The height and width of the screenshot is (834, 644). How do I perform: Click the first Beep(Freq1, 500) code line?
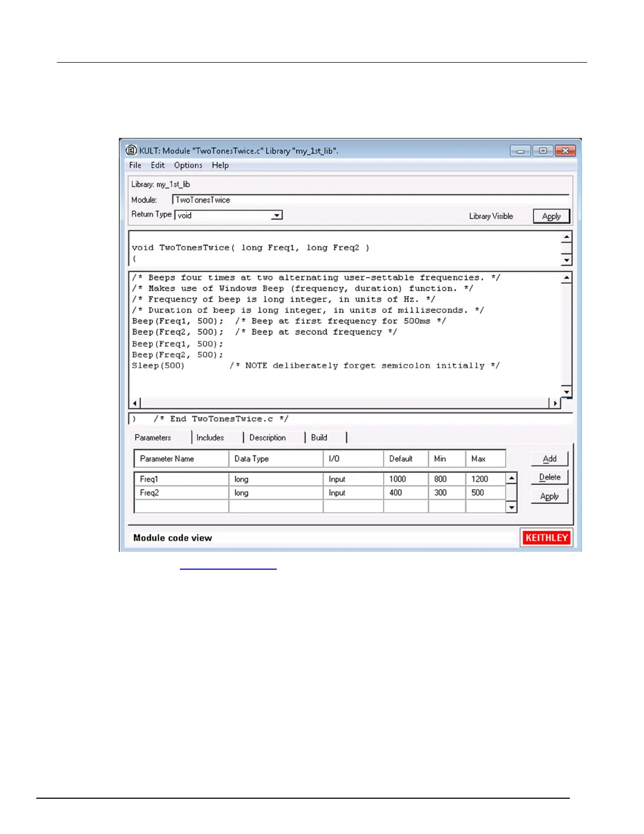(289, 321)
